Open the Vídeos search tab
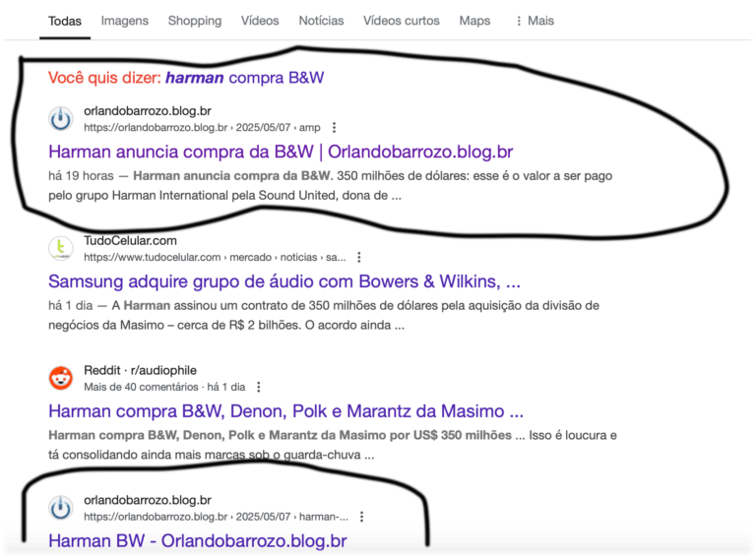756x558 pixels. (x=260, y=21)
